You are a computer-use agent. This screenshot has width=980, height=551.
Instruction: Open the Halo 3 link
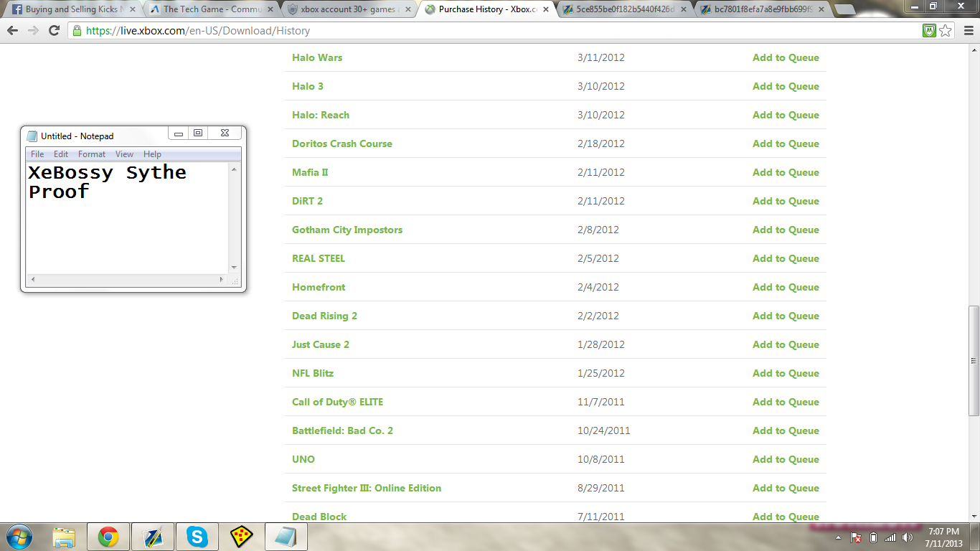coord(308,86)
